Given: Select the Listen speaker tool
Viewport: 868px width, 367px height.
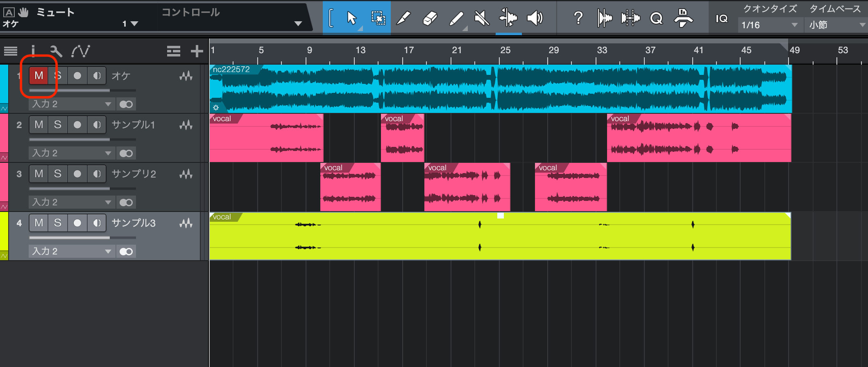Looking at the screenshot, I should click(535, 18).
